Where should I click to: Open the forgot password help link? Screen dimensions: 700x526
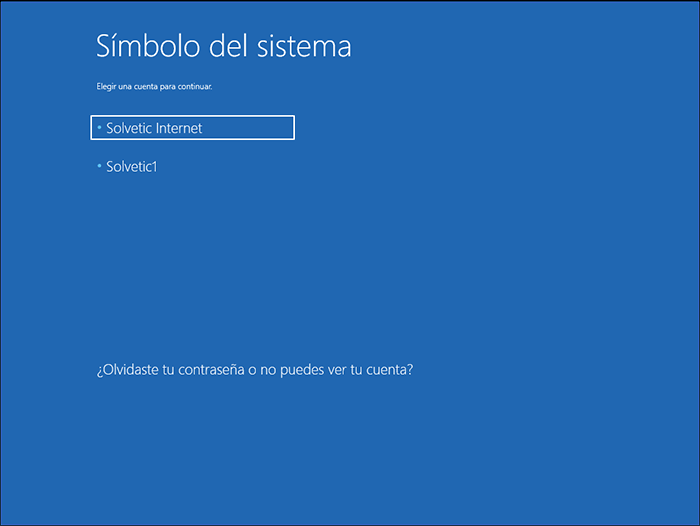[255, 370]
